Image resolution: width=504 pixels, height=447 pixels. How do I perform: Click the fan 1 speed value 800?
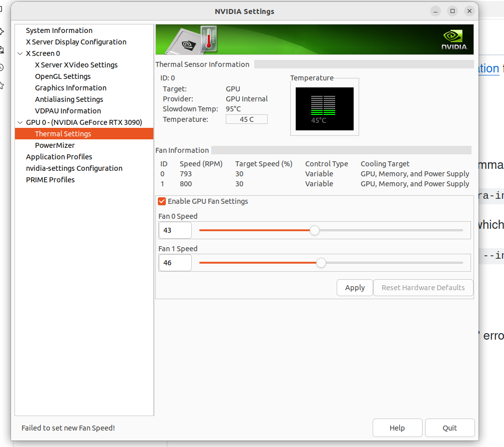[x=186, y=184]
